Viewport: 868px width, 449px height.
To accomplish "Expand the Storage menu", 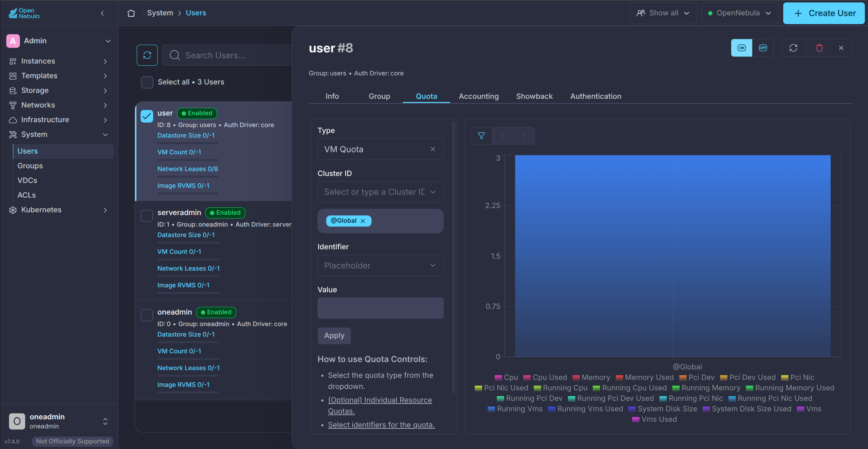I will (105, 90).
